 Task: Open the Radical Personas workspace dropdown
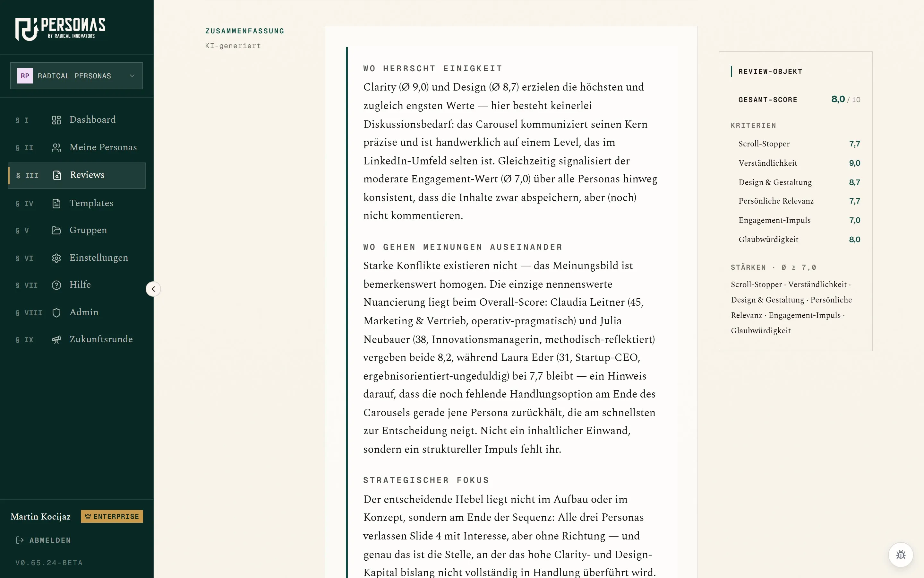coord(76,76)
